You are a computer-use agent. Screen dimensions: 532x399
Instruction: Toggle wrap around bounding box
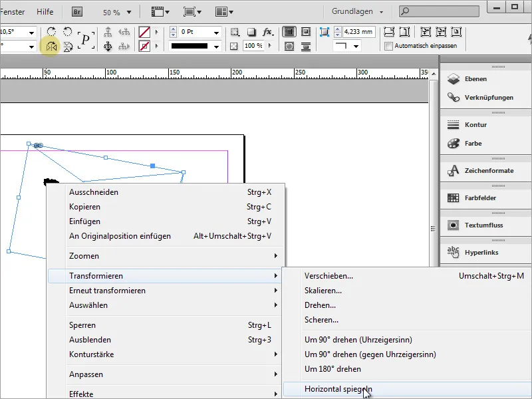[306, 32]
